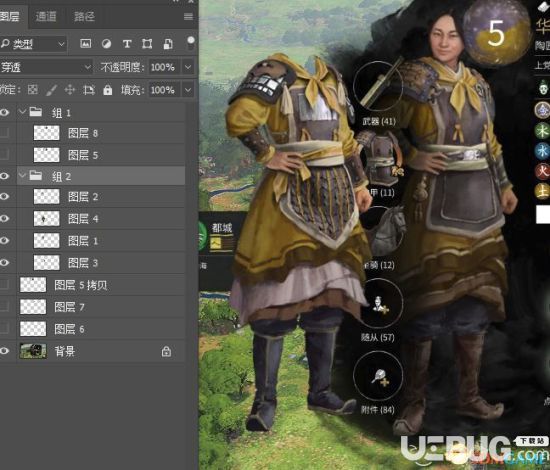
Task: Click the red 火 element icon
Action: point(542,171)
